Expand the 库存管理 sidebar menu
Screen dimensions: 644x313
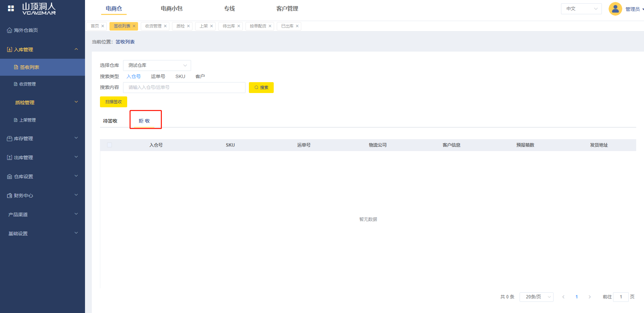[x=43, y=139]
